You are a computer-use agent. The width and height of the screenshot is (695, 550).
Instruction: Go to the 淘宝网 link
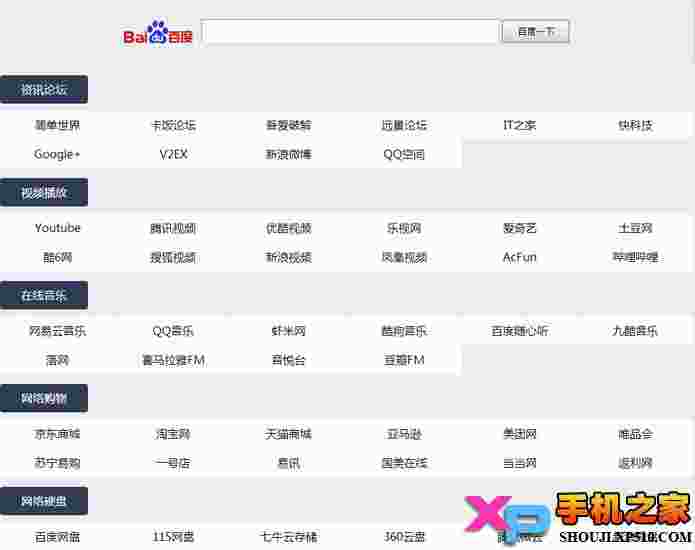pos(173,434)
